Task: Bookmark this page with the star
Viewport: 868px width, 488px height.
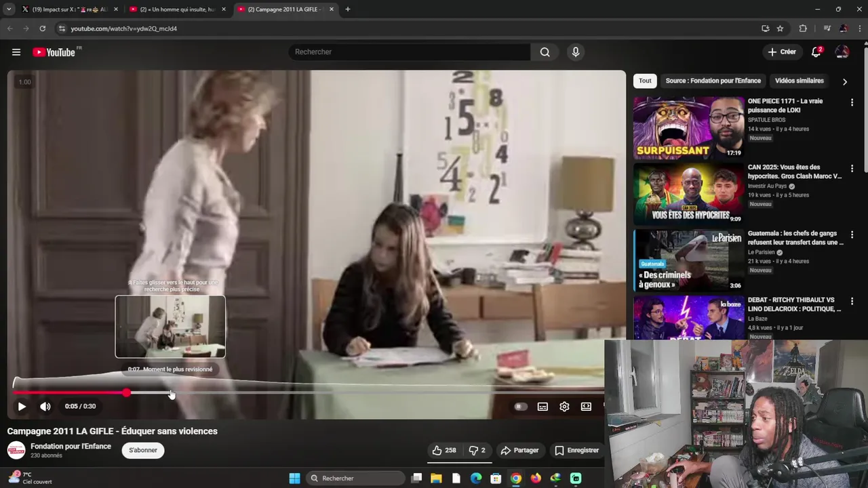Action: point(780,28)
